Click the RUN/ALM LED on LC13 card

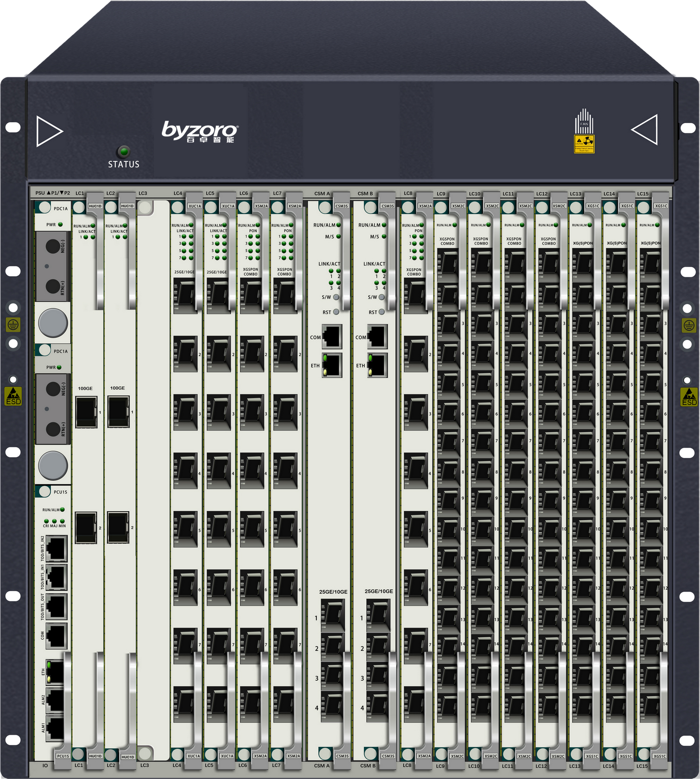coord(590,225)
